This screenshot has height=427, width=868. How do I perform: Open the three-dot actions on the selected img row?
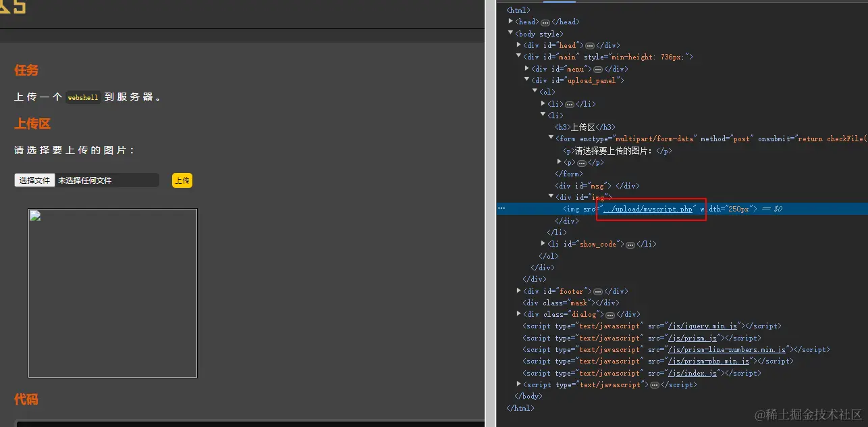[x=501, y=209]
